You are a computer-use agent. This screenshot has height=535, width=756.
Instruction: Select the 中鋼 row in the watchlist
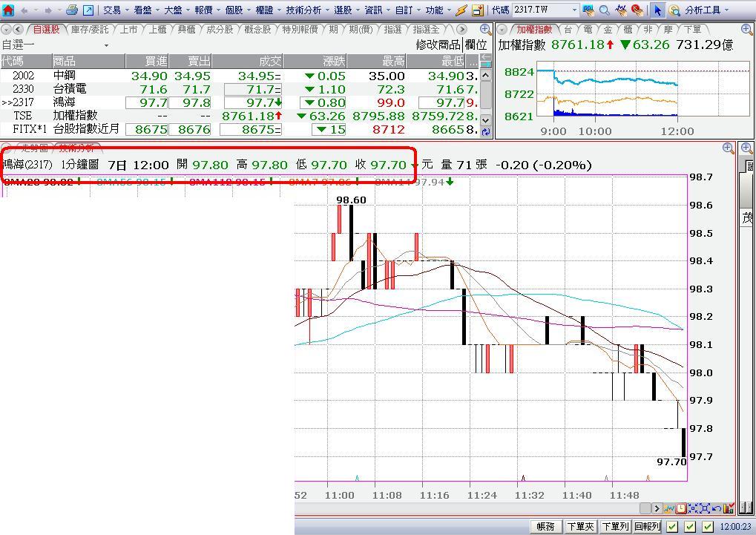click(240, 76)
